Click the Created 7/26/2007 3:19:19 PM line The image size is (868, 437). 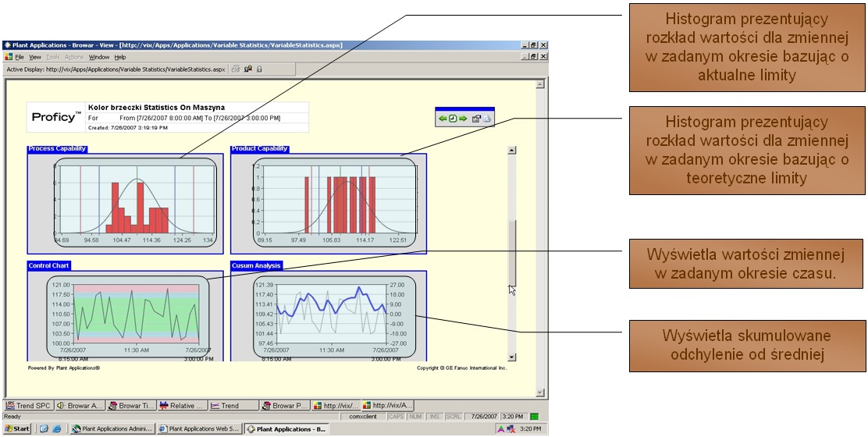[128, 128]
